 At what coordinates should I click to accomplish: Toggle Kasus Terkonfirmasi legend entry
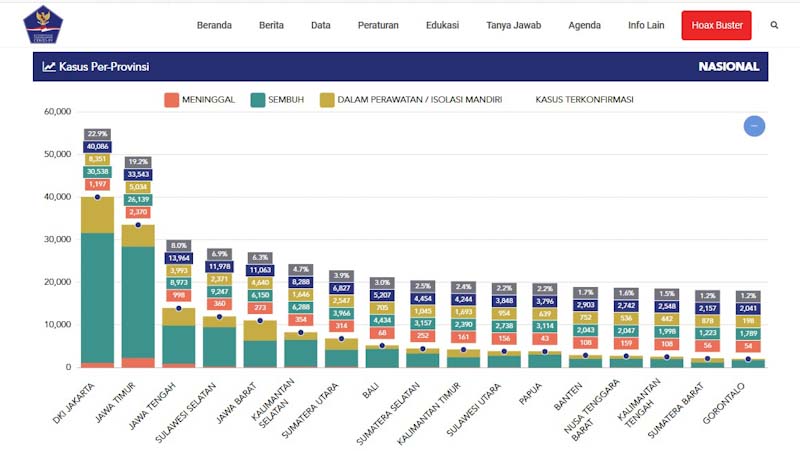click(x=584, y=100)
